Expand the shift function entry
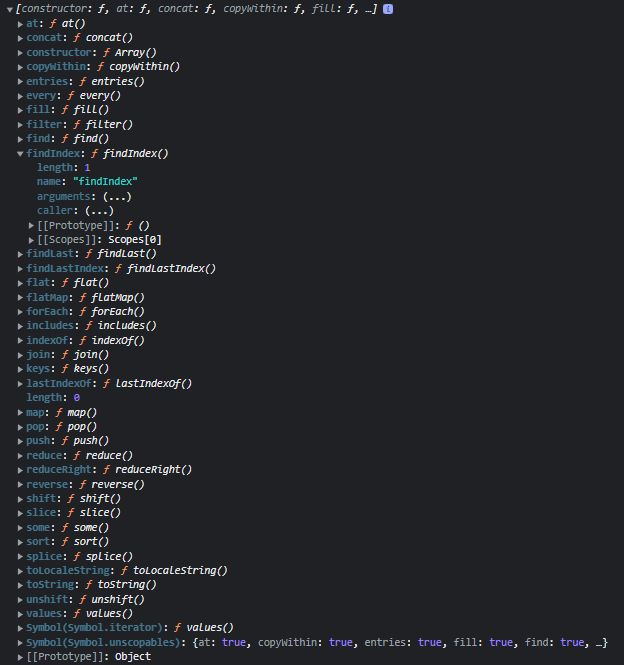Image resolution: width=624 pixels, height=665 pixels. (x=20, y=499)
